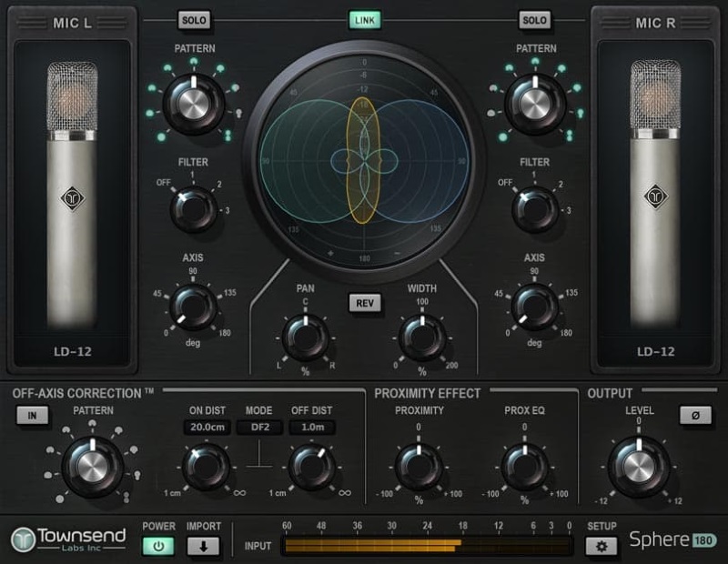Screen dimensions: 728x564
Task: Click the Output Level knob
Action: tap(639, 466)
